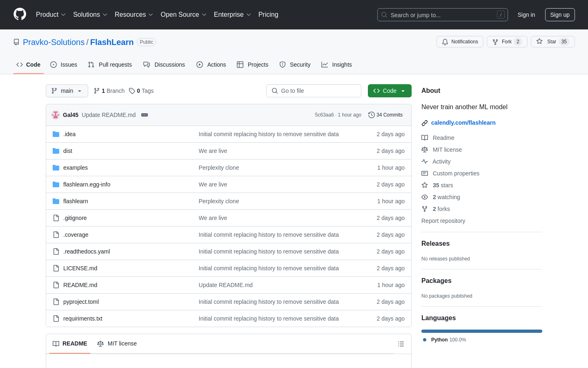Open the 34 Commits history
The image size is (588, 368).
click(x=385, y=115)
